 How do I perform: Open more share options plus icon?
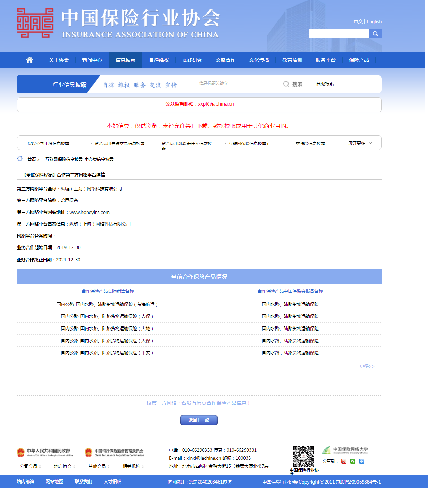(362, 461)
